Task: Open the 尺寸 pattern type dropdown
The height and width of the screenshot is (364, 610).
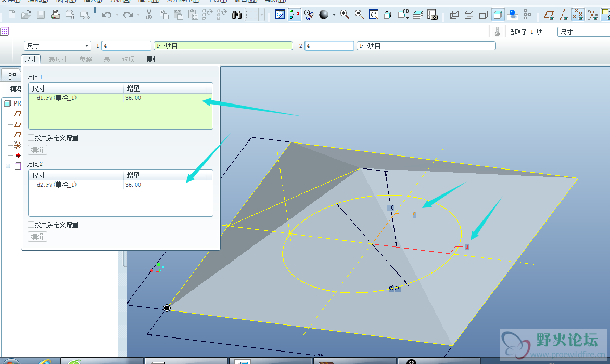Action: [57, 46]
